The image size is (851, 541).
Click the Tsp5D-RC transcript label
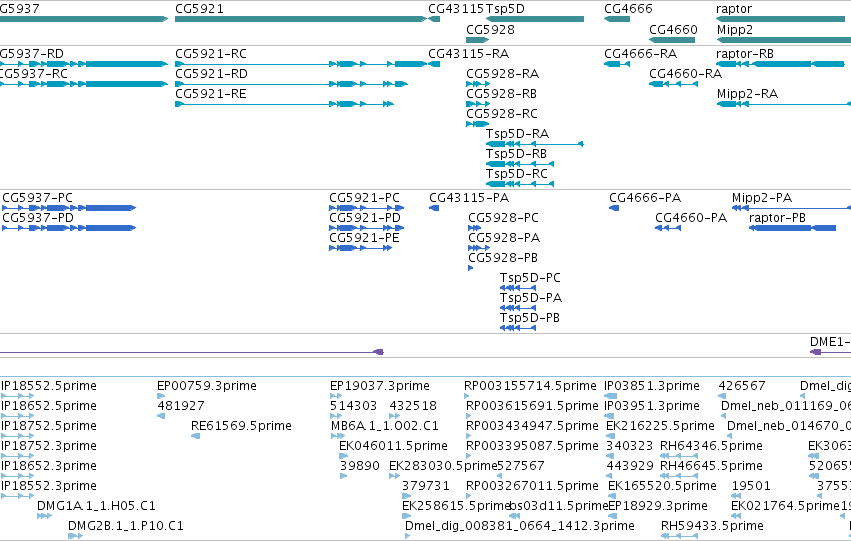[x=517, y=174]
